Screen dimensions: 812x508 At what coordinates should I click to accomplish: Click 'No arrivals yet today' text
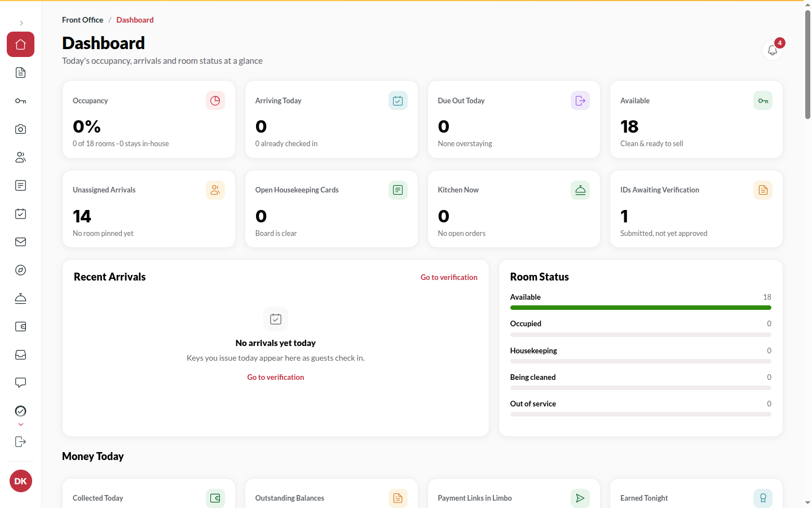click(276, 343)
